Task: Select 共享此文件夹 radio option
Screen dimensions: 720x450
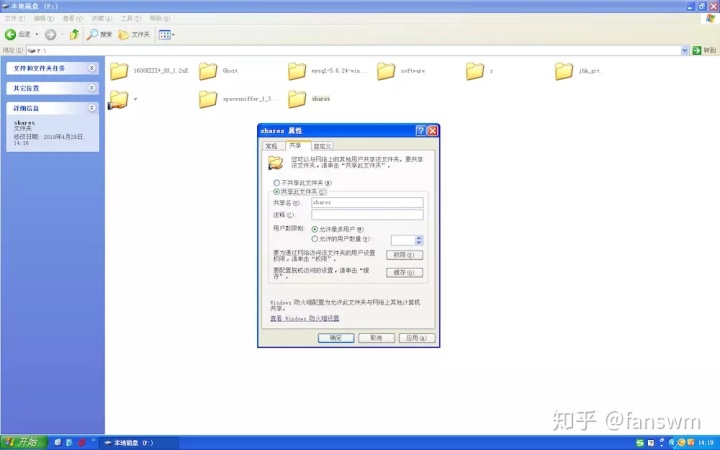Action: (x=276, y=191)
